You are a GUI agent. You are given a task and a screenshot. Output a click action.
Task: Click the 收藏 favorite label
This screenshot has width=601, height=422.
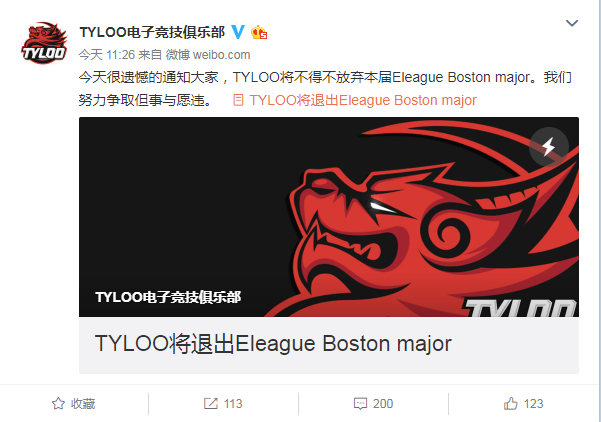tap(83, 404)
